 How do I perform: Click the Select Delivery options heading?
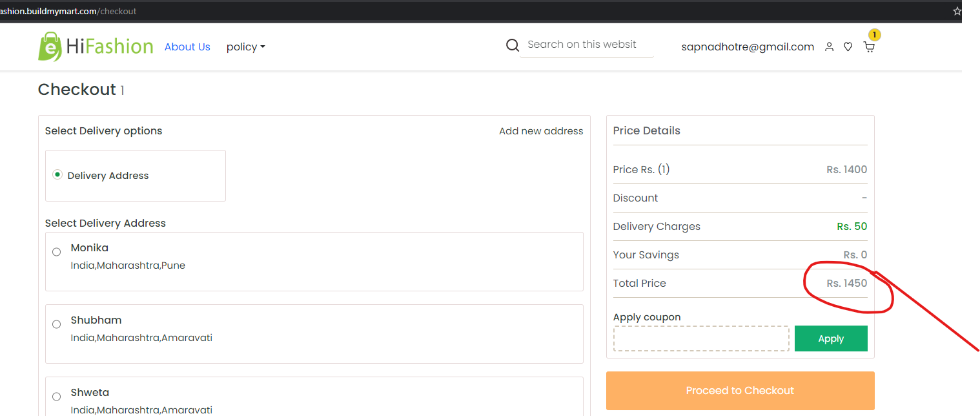pyautogui.click(x=103, y=131)
